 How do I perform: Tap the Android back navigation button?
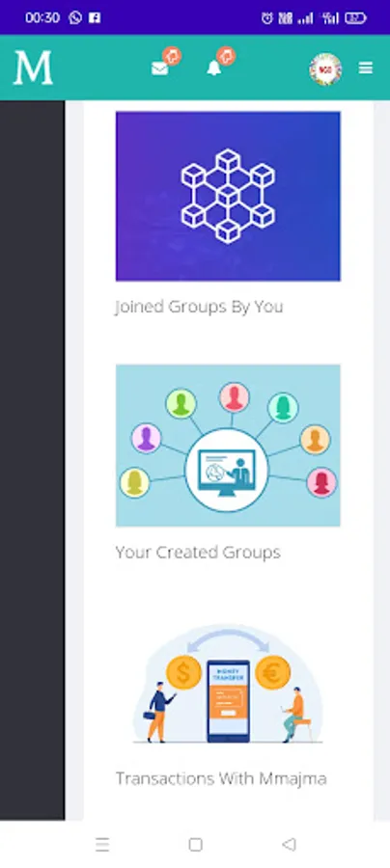[288, 844]
